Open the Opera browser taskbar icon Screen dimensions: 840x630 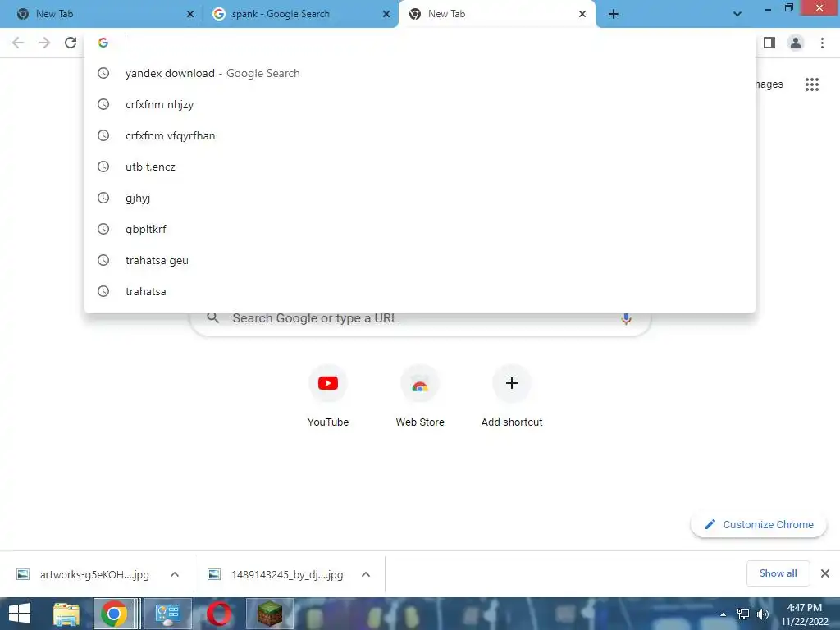[x=219, y=614]
